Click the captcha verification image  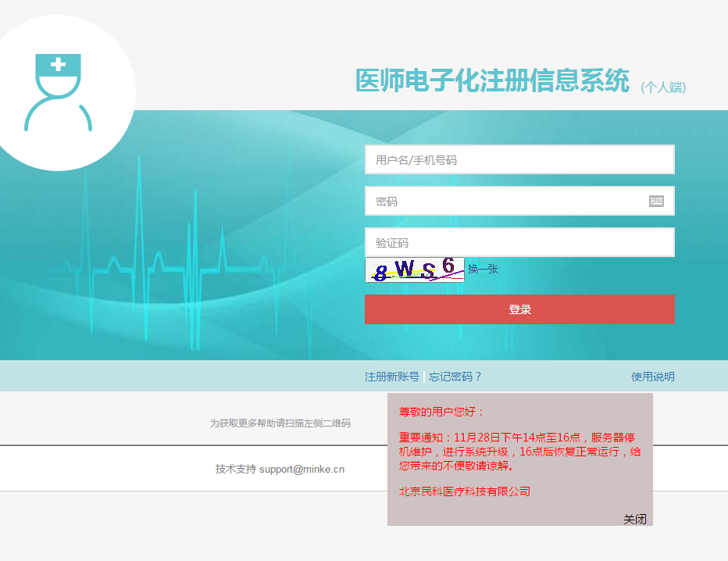(414, 270)
